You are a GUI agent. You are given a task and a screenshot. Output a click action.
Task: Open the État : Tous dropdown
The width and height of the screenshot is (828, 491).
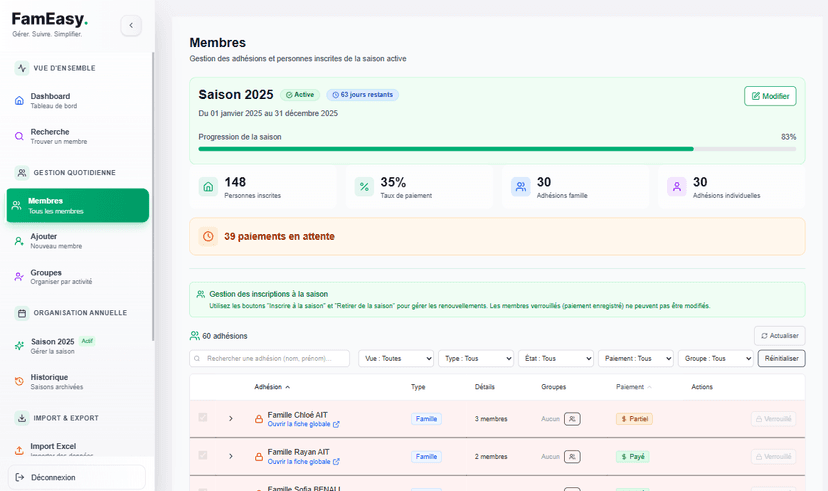[x=556, y=358]
